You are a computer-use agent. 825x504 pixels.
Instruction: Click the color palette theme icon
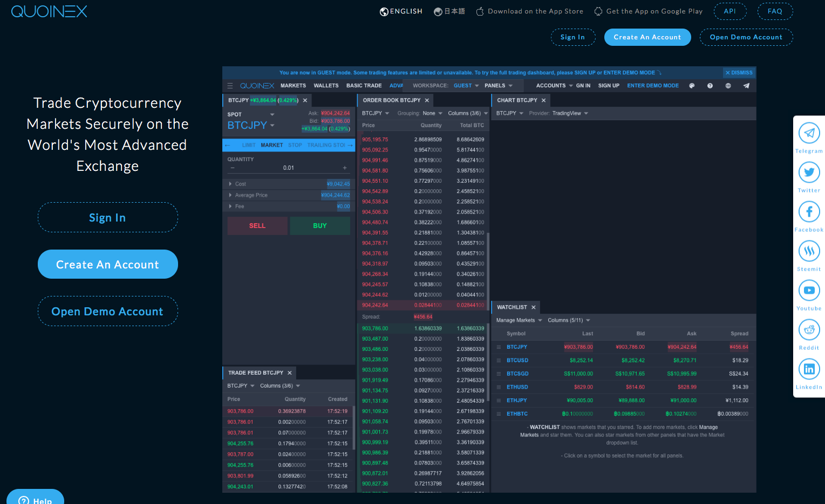(x=692, y=86)
